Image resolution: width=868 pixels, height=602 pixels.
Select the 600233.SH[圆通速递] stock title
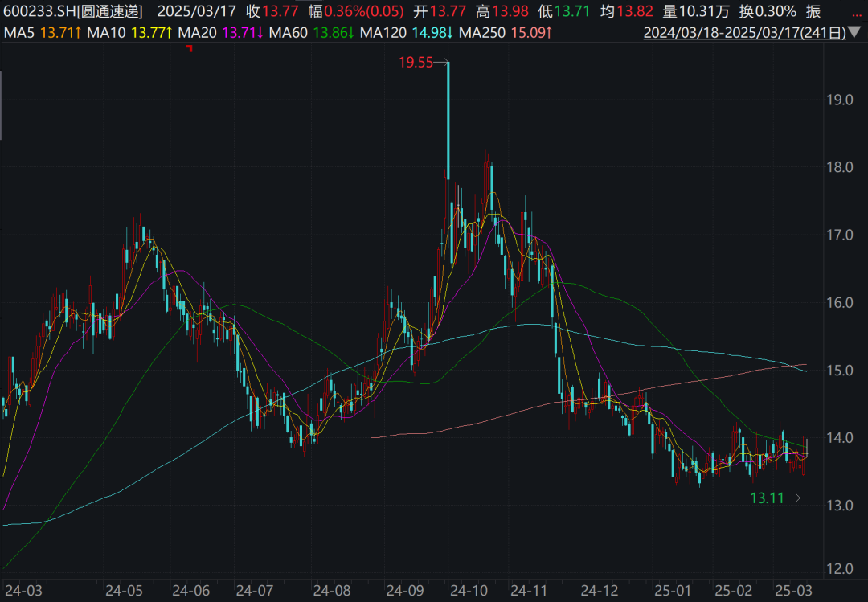click(73, 11)
